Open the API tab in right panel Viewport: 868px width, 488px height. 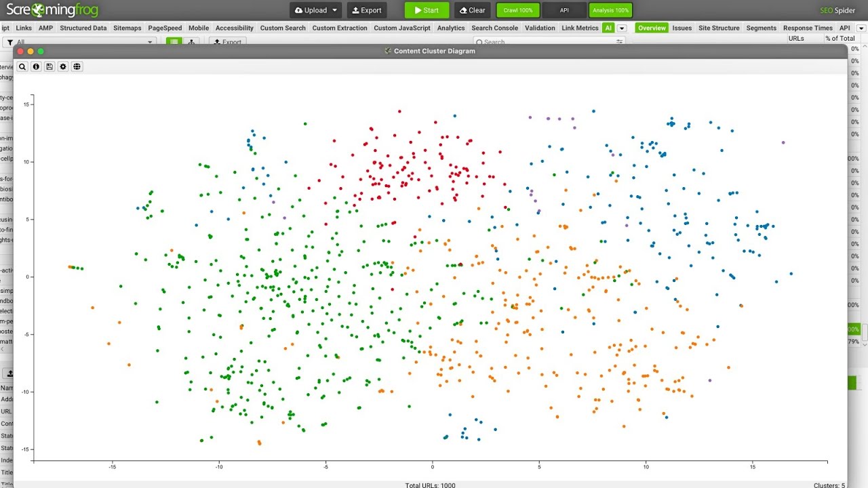(845, 28)
